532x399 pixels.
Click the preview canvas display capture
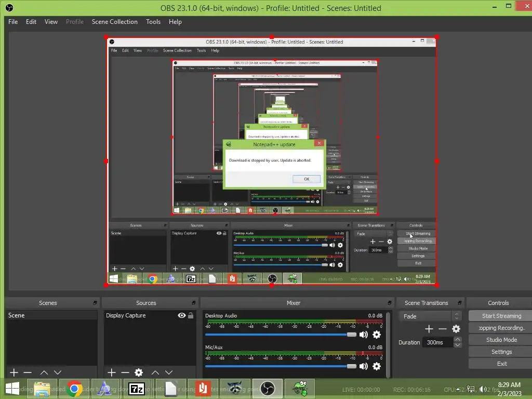(x=271, y=161)
